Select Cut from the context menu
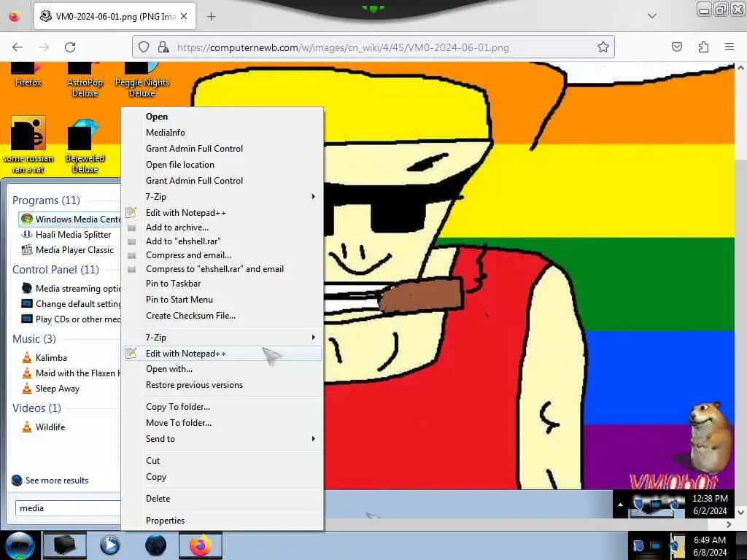 (x=153, y=461)
